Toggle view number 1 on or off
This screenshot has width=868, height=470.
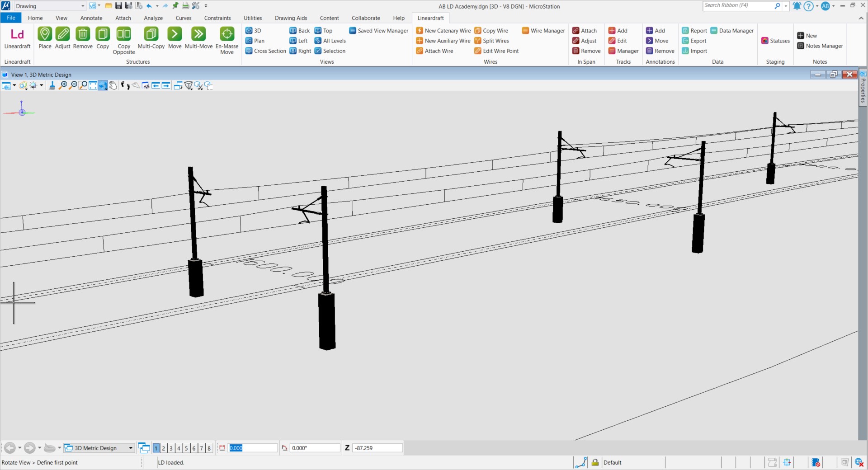pyautogui.click(x=156, y=448)
